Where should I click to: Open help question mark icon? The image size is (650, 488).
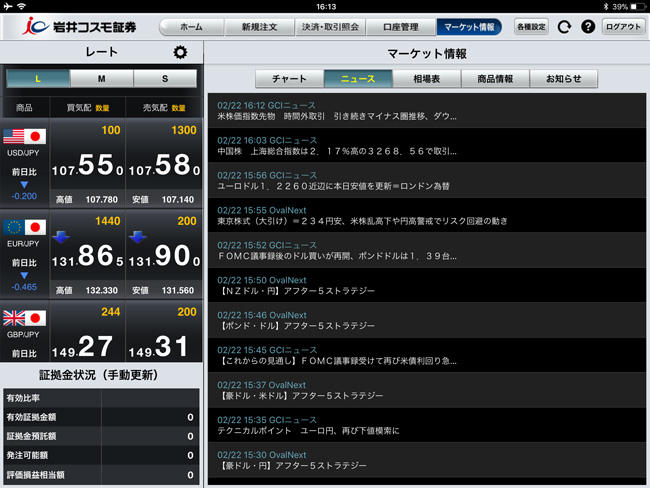click(x=588, y=27)
